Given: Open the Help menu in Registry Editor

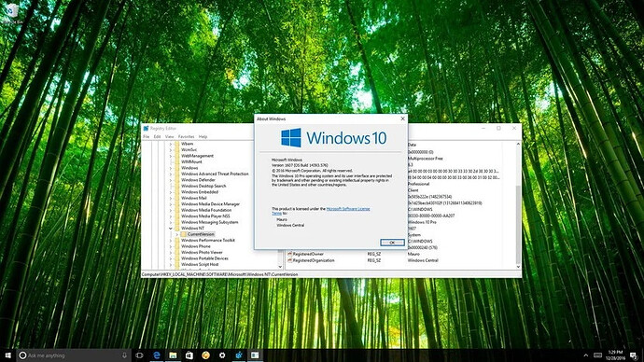Looking at the screenshot, I should coord(203,136).
